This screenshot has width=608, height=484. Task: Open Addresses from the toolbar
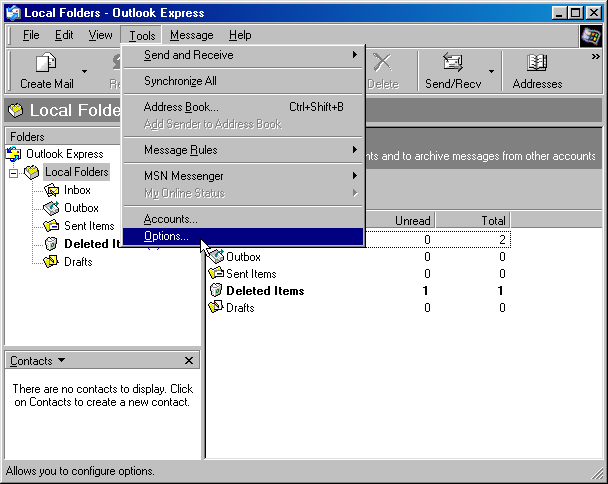click(x=537, y=64)
